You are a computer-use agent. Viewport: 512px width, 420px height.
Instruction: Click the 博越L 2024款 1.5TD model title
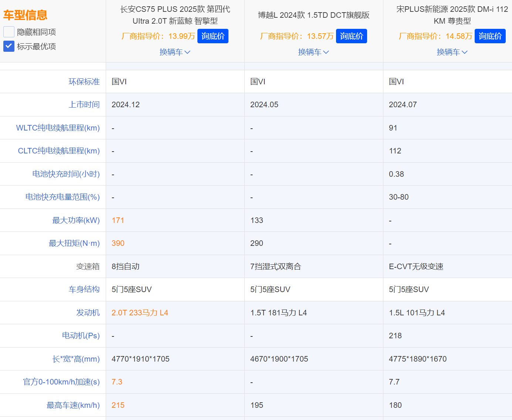tap(314, 15)
